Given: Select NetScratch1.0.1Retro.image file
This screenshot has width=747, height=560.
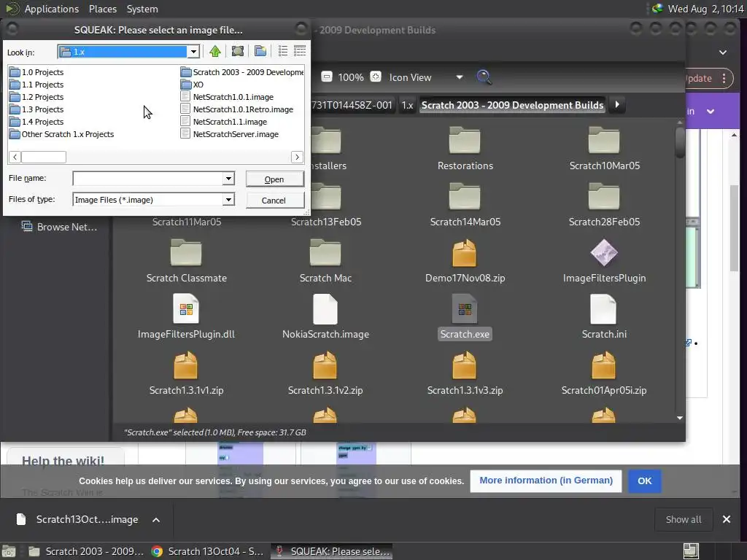Looking at the screenshot, I should point(237,109).
